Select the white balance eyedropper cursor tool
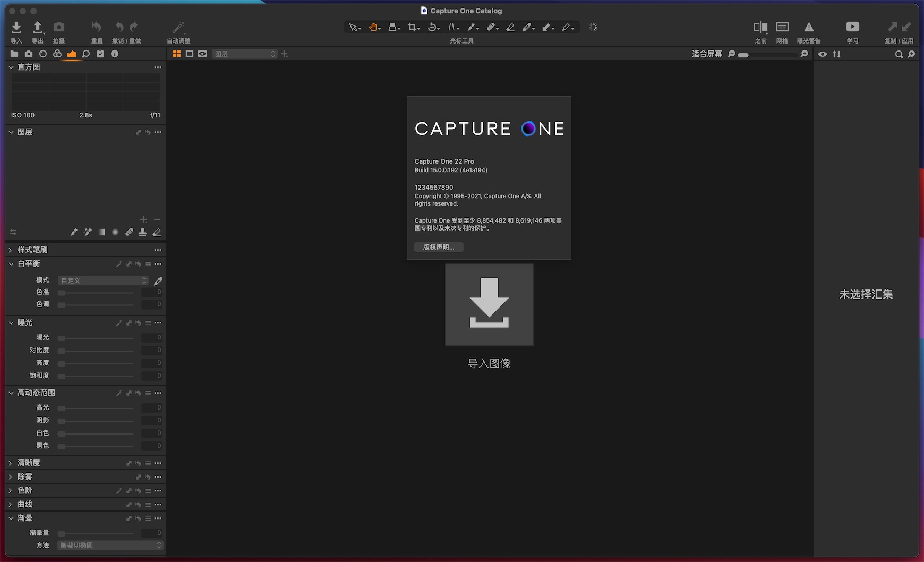The image size is (924, 562). (x=527, y=27)
